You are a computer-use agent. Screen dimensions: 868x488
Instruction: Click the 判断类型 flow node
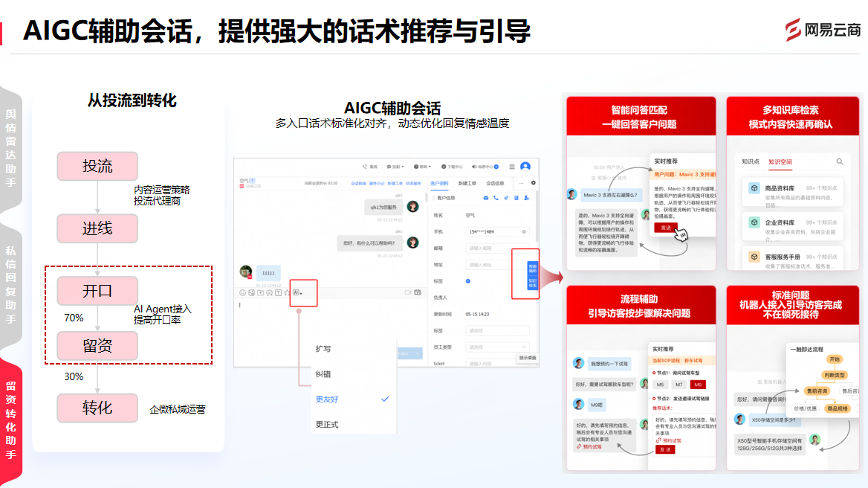pos(834,375)
